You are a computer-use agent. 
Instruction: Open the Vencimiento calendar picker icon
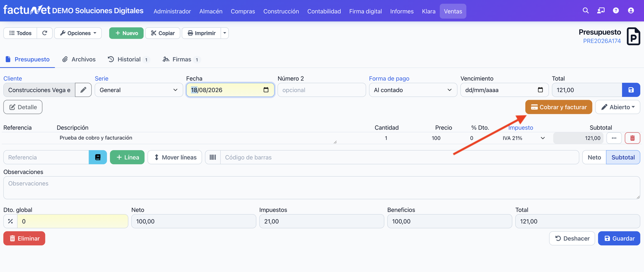click(540, 90)
